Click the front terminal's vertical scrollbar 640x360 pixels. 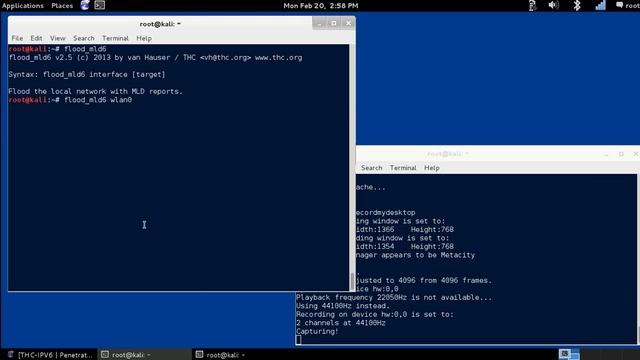pyautogui.click(x=352, y=167)
